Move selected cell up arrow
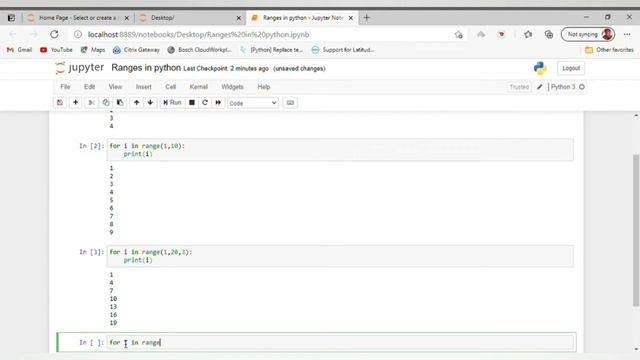Screen dimensions: 640x360 pos(136,103)
